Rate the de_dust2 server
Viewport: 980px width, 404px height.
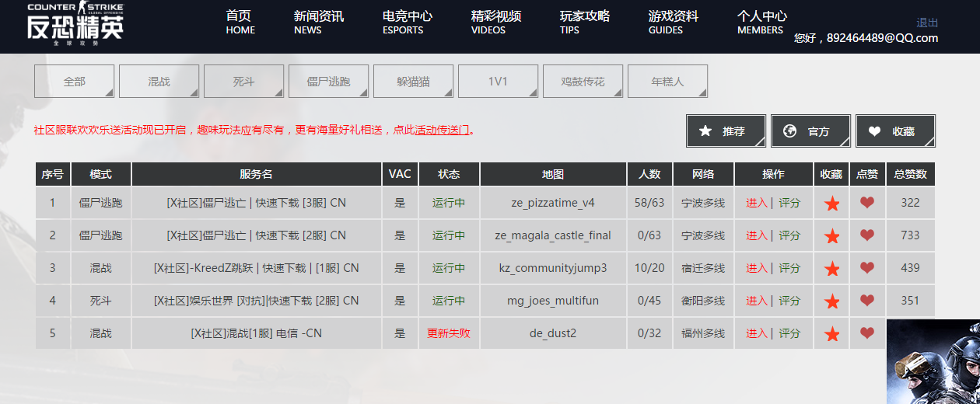[x=789, y=333]
